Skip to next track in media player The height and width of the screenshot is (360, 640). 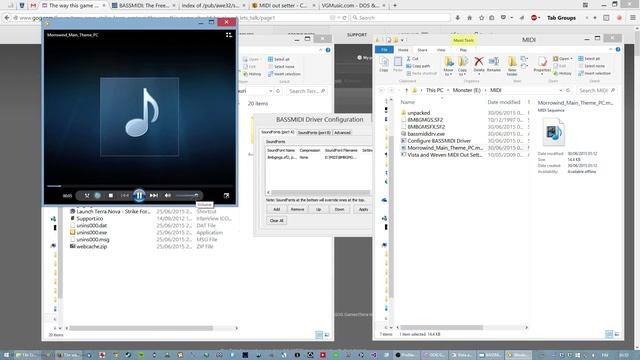[153, 196]
